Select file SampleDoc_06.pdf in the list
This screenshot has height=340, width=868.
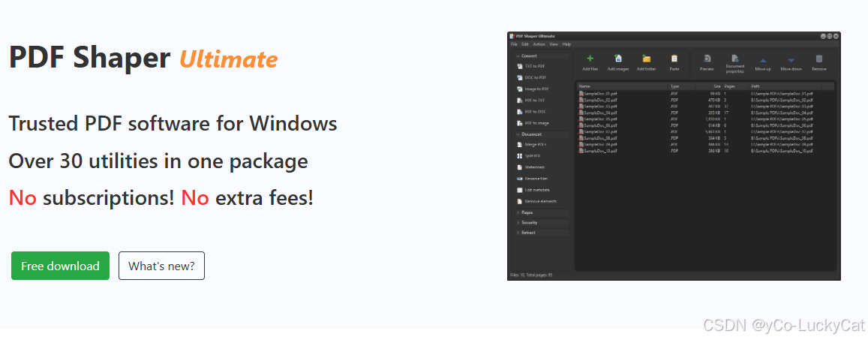pos(597,125)
